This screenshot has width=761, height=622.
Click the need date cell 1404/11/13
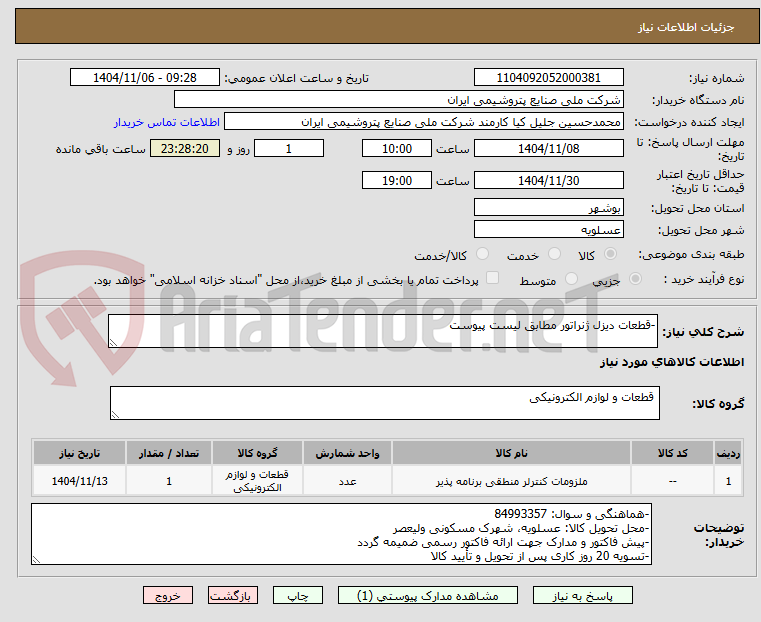point(80,481)
